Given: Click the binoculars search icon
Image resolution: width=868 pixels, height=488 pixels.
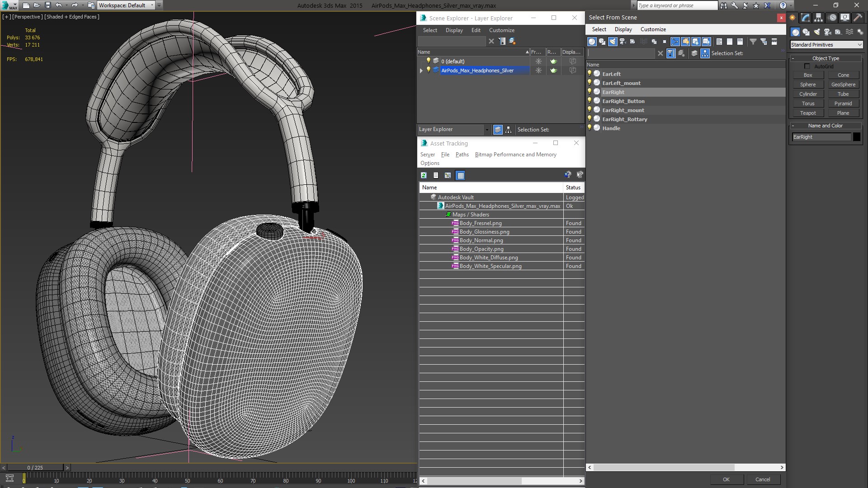Looking at the screenshot, I should pos(724,5).
